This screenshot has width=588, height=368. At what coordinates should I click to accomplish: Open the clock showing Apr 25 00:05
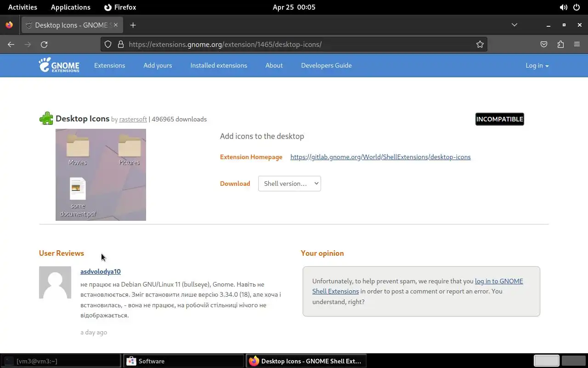pyautogui.click(x=294, y=7)
